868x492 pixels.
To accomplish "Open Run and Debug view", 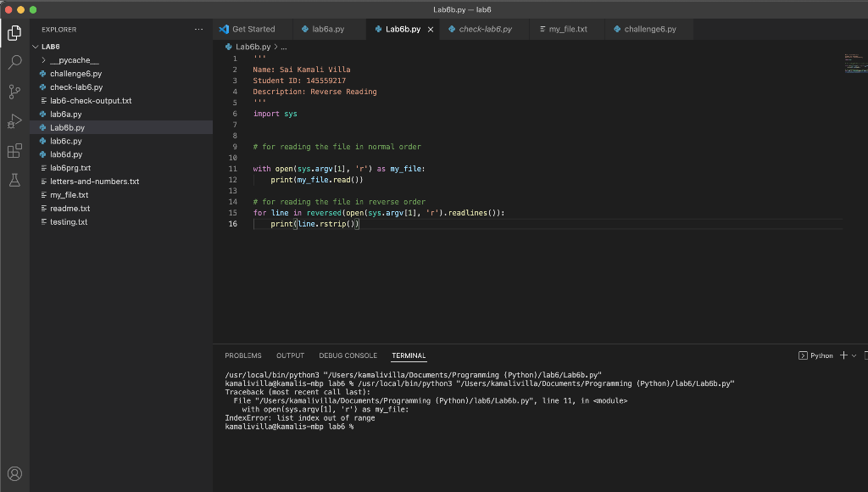I will click(x=14, y=120).
